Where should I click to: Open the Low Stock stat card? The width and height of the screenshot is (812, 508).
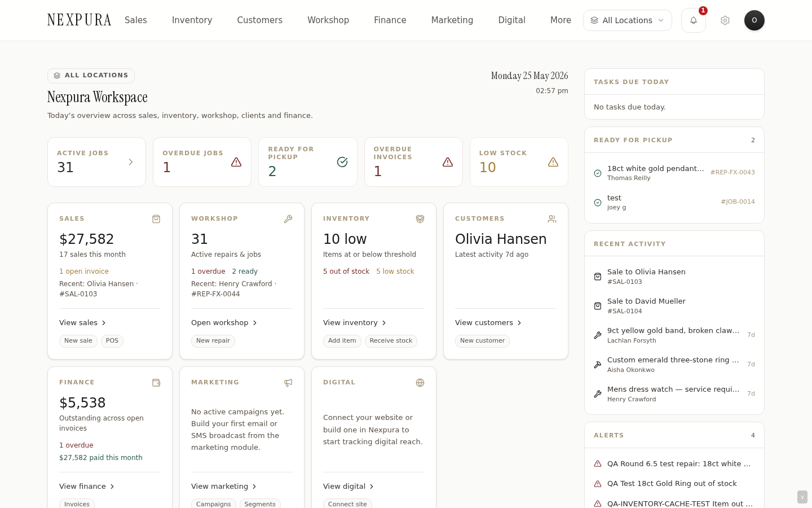(519, 162)
